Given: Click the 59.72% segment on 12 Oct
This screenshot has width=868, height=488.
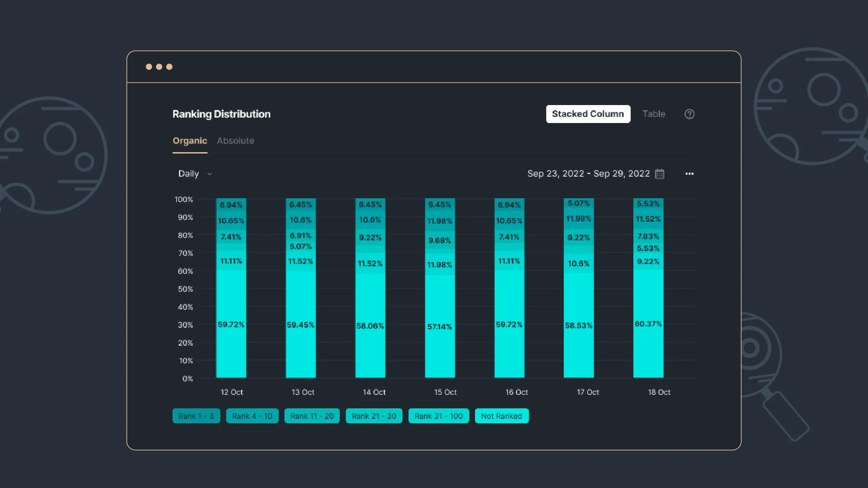Looking at the screenshot, I should coord(231,324).
